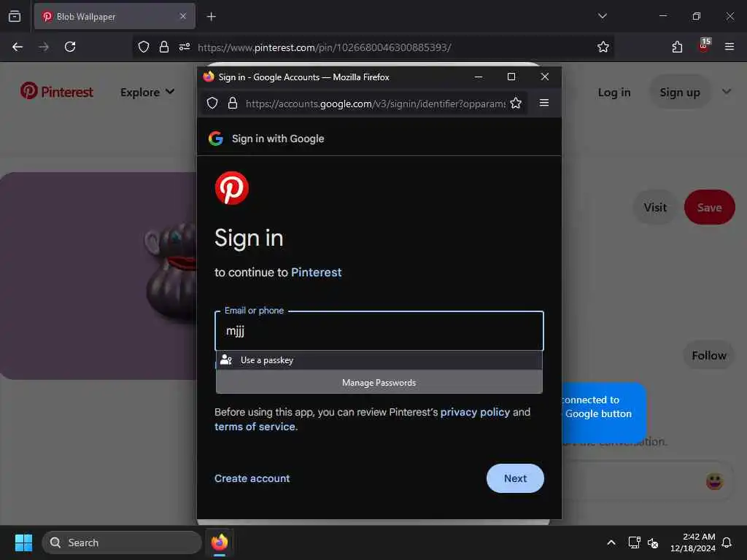Click main address bar pinterest URL
This screenshot has width=747, height=560.
click(x=324, y=47)
